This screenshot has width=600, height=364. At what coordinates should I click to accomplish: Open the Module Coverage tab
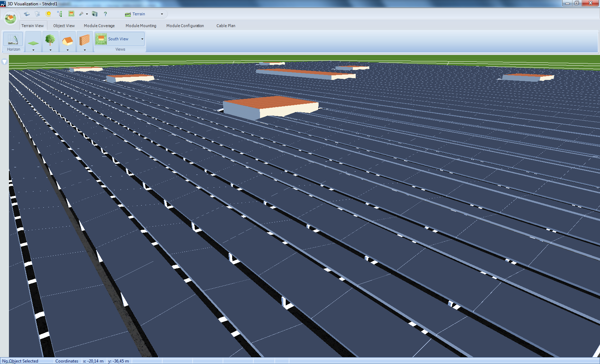(x=99, y=26)
